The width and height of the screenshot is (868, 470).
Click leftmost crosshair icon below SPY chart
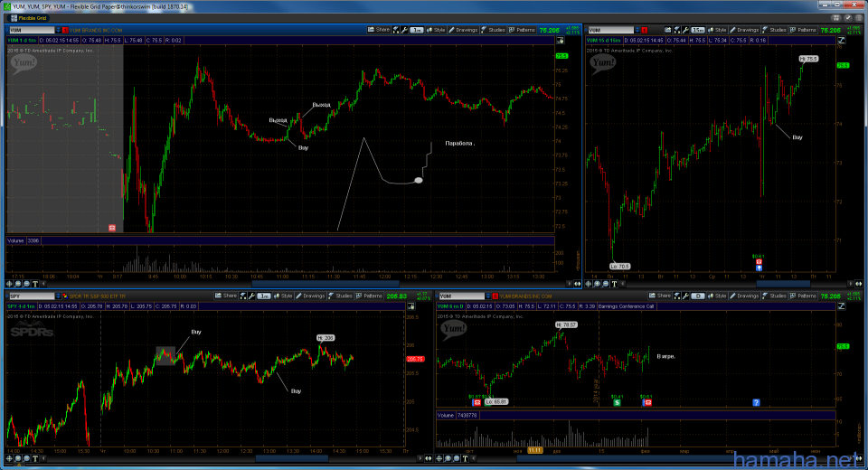point(9,458)
